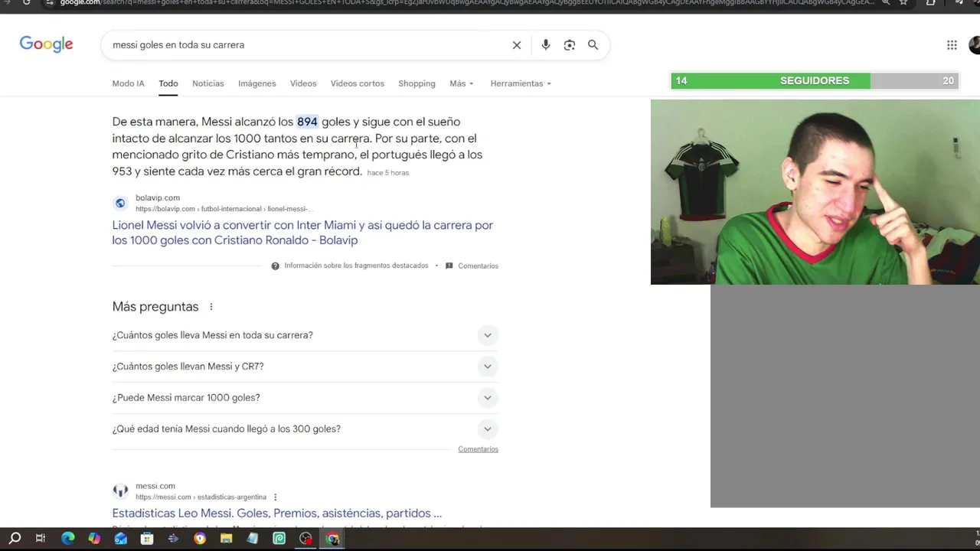
Task: Open the Bolavip 'Lionel Messi volvió a convertir' link
Action: pyautogui.click(x=302, y=233)
